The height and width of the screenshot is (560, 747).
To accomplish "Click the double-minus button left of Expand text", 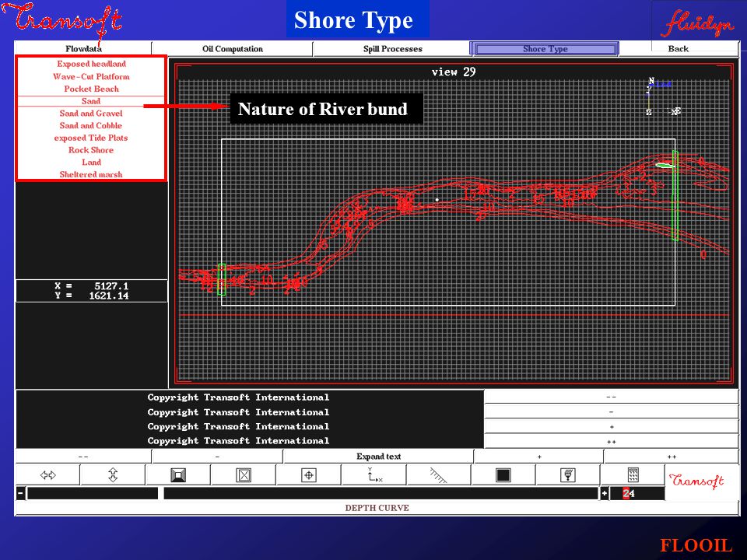I will pos(83,457).
